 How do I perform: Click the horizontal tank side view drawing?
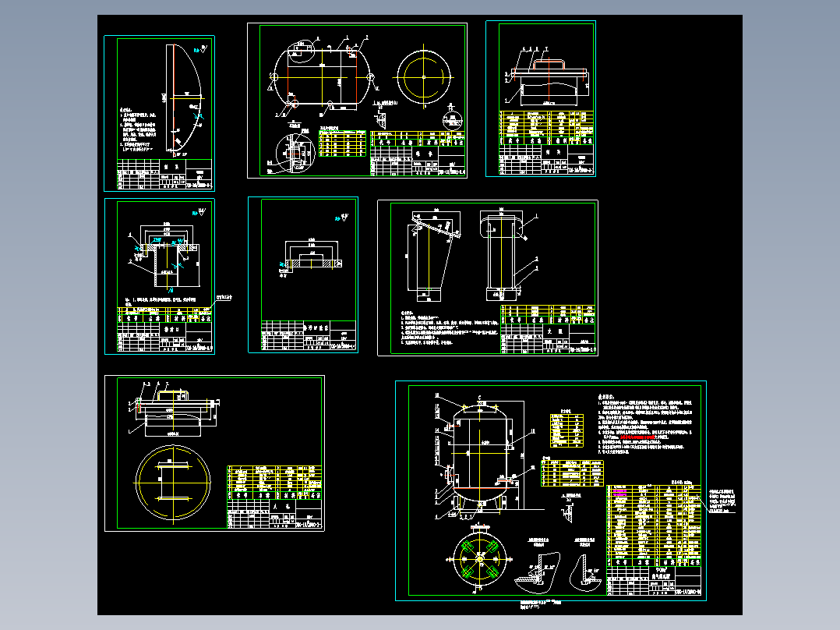(323, 77)
